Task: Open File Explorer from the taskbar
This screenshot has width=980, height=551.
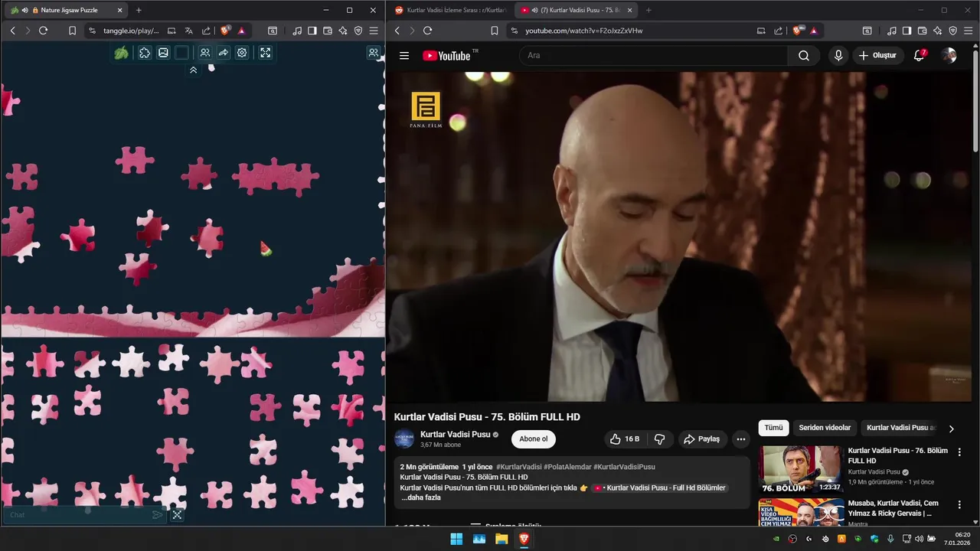Action: point(501,539)
